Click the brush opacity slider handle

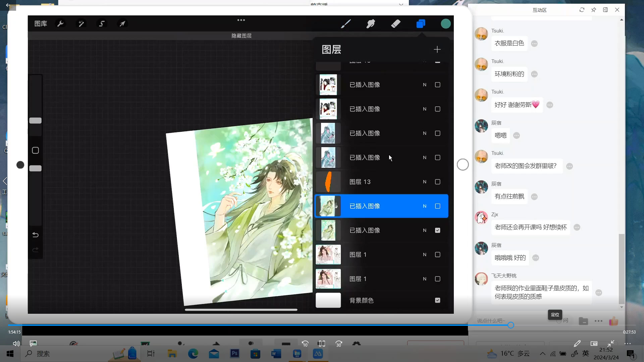coord(35,169)
